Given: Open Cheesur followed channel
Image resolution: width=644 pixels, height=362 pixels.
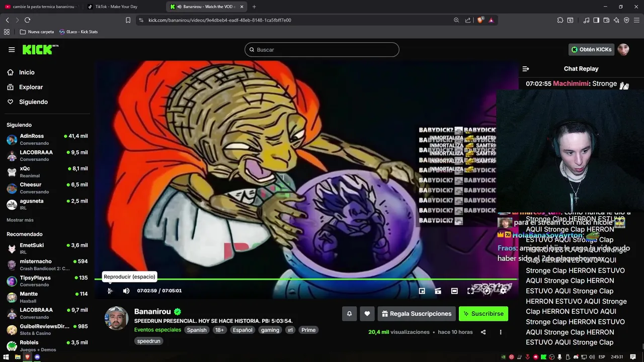Looking at the screenshot, I should coord(47,188).
